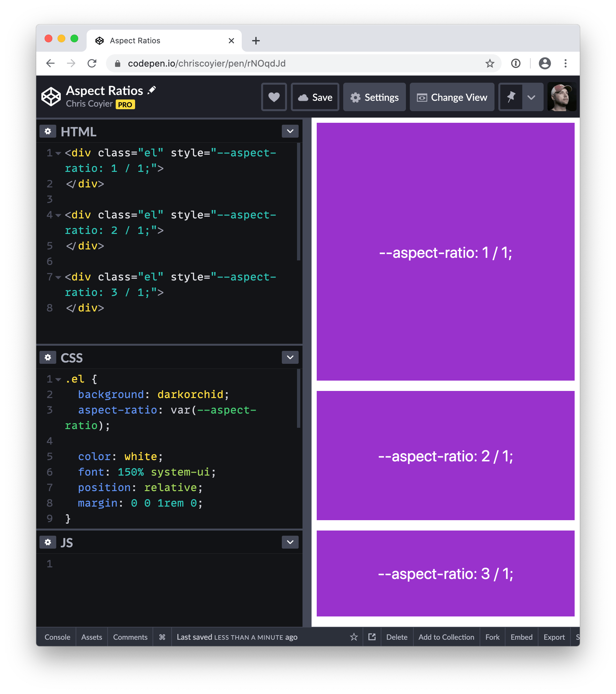616x694 pixels.
Task: Bookmark page with address bar star
Action: click(489, 64)
